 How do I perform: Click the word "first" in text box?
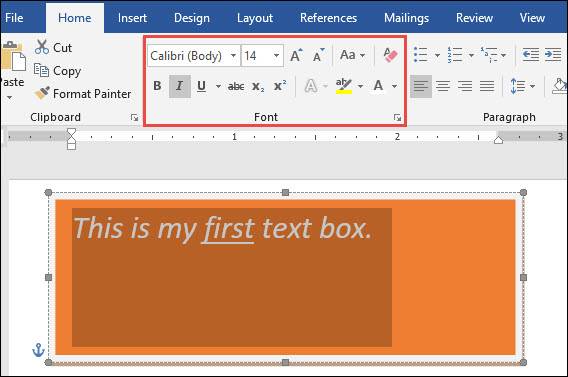point(228,229)
